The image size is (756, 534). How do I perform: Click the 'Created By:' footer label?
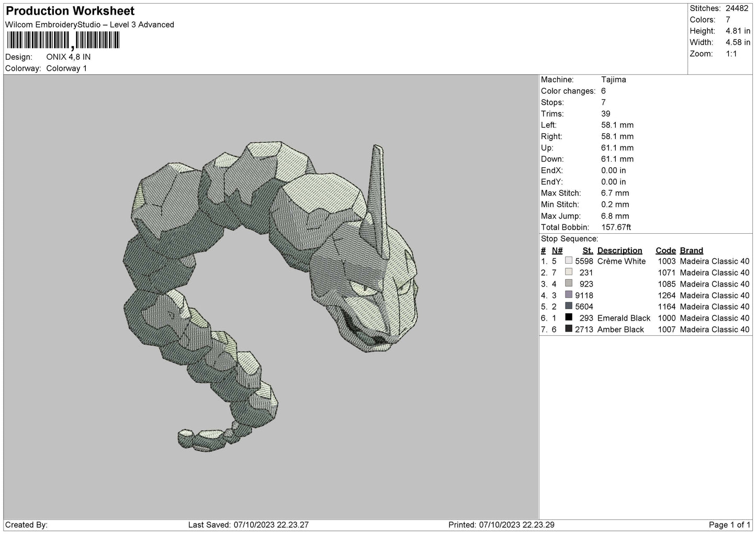(x=26, y=525)
